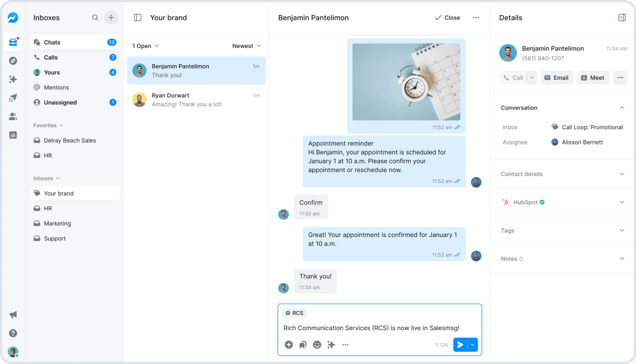Screen dimensions: 636x364
Task: Switch to the Mentions list
Action: pyautogui.click(x=56, y=87)
